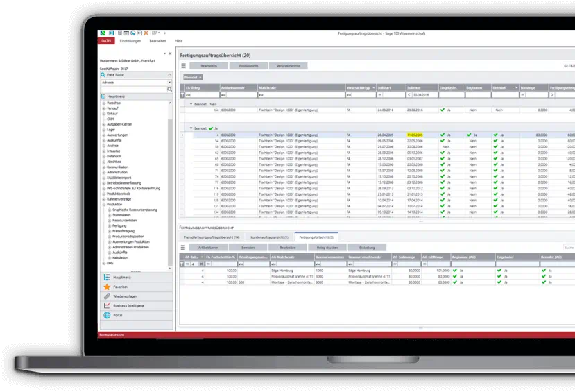Click Beendet (AG) checkmark for Montage row
This screenshot has height=392, width=575.
544,282
